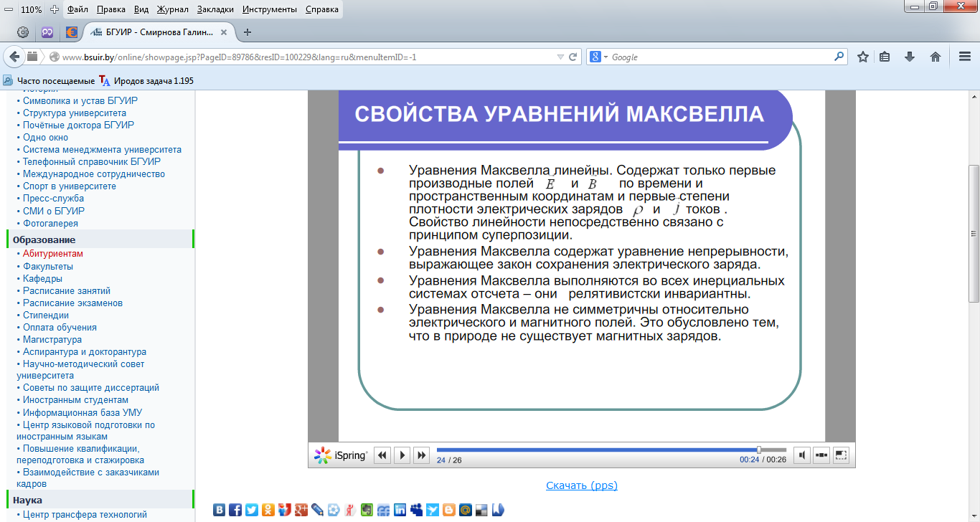Image resolution: width=980 pixels, height=522 pixels.
Task: Open Символика и устав БГУИР link
Action: 80,101
